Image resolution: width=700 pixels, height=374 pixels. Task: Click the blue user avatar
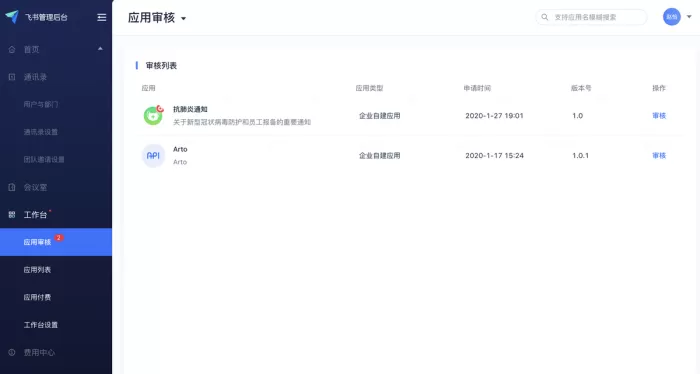click(671, 17)
